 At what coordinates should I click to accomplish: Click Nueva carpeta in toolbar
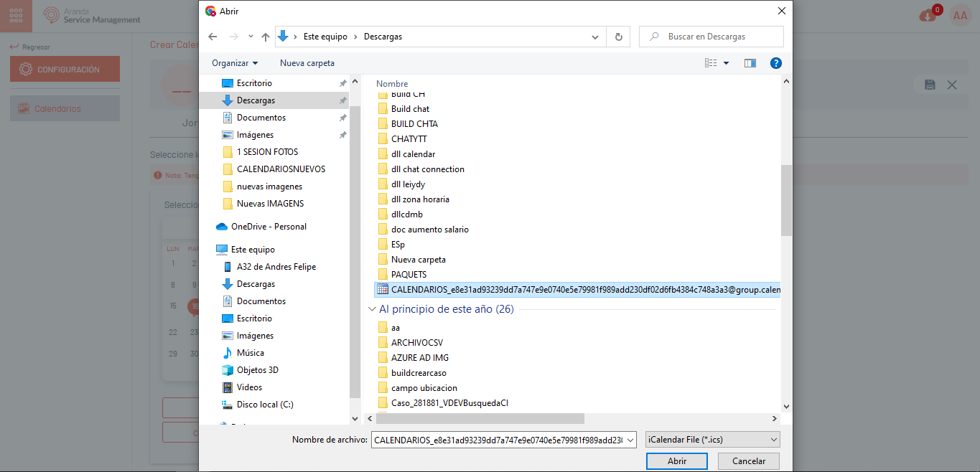(x=307, y=63)
